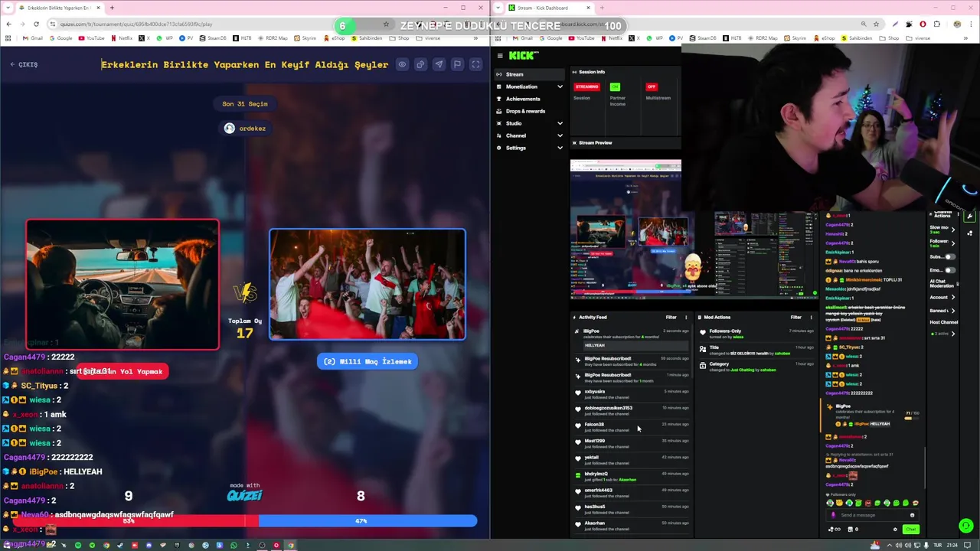
Task: Click the STREAMING session status badge
Action: click(x=586, y=86)
